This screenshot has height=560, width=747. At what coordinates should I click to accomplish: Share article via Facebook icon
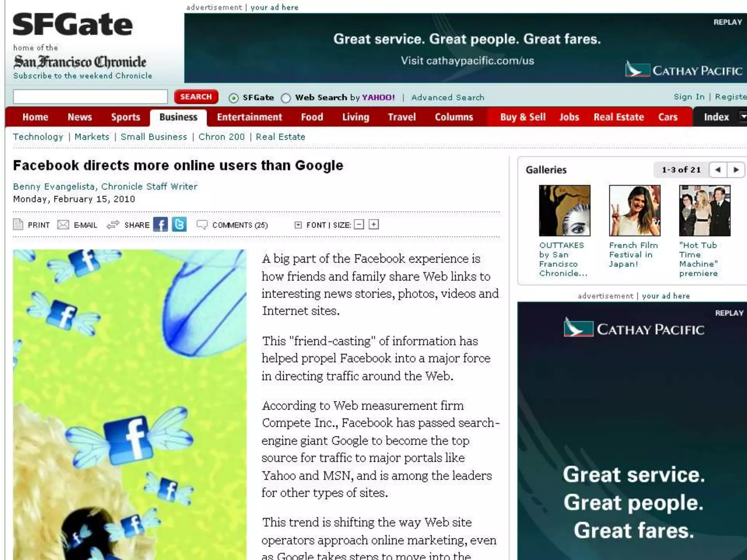pos(160,225)
